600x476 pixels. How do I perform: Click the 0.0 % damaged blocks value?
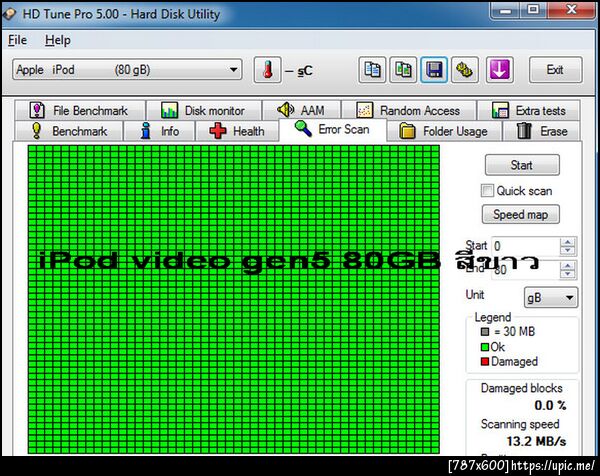[550, 405]
